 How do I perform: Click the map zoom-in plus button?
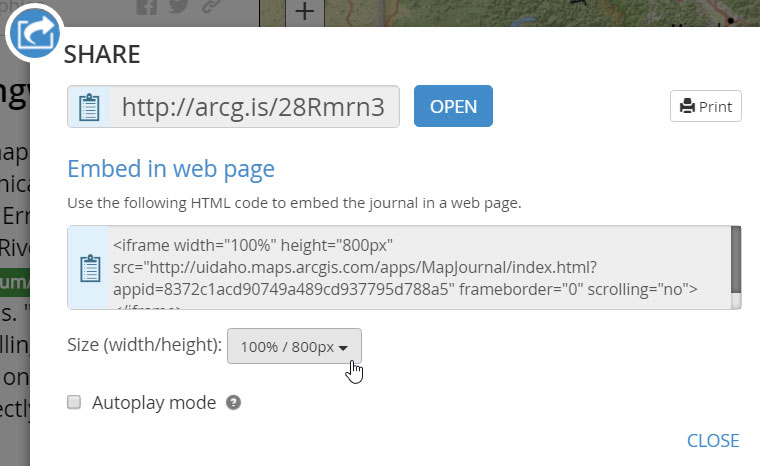coord(306,12)
